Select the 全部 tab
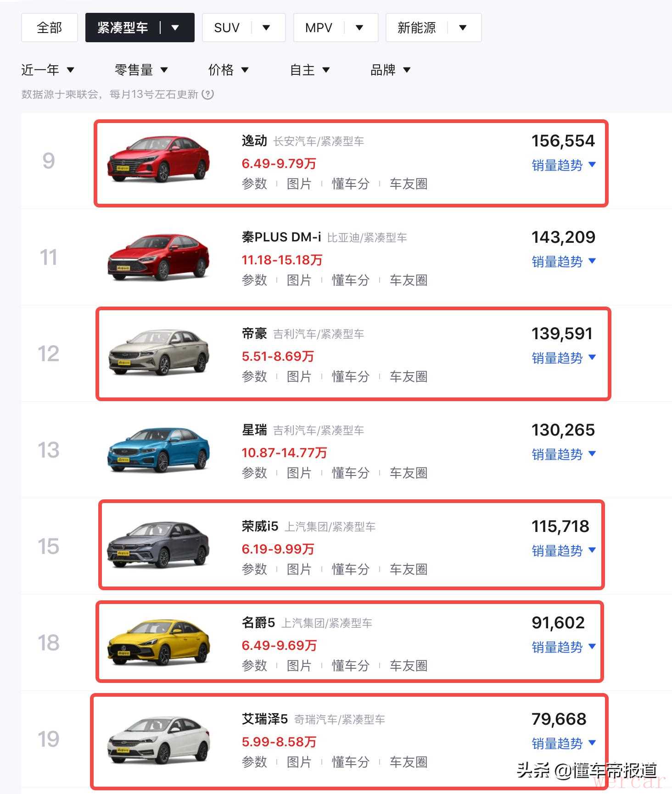Screen dimensions: 672x794 [x=50, y=28]
